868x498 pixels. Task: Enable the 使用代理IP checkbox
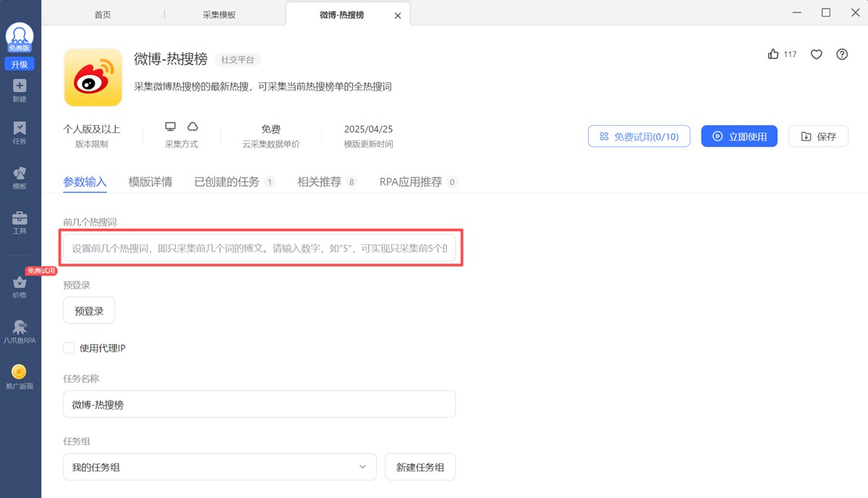pos(69,348)
